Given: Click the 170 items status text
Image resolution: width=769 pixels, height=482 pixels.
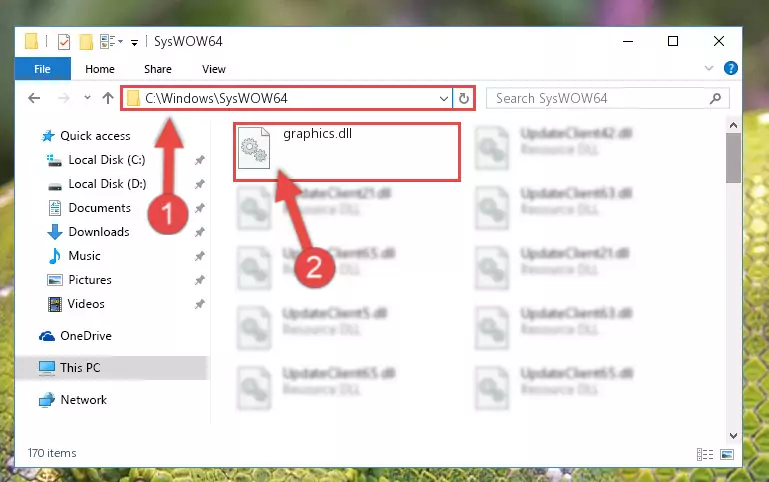Looking at the screenshot, I should pyautogui.click(x=52, y=453).
